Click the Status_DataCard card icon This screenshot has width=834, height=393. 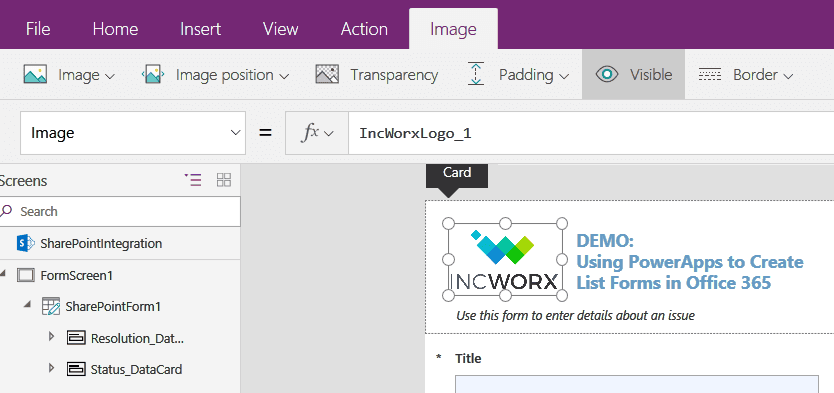tap(76, 369)
